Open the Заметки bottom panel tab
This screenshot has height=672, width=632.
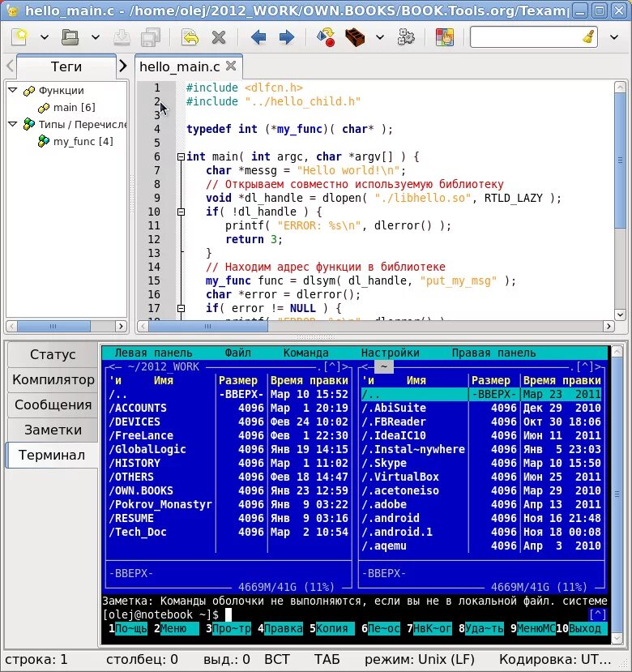[53, 430]
